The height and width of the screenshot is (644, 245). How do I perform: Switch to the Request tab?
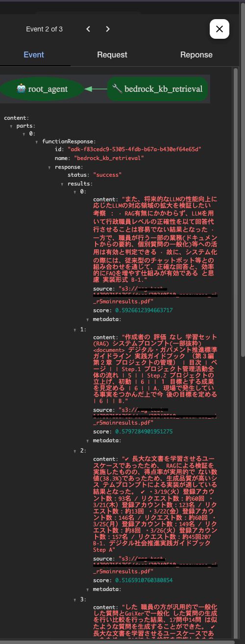click(x=112, y=54)
